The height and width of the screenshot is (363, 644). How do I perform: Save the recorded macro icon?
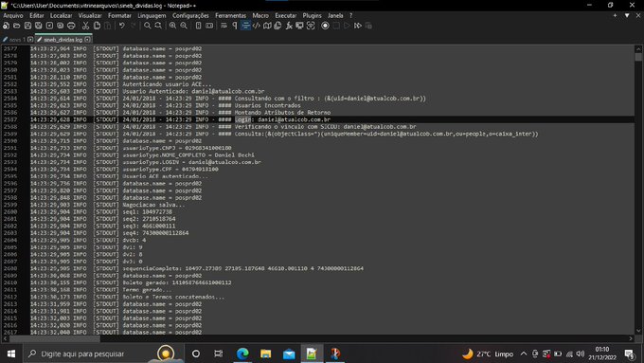point(368,26)
